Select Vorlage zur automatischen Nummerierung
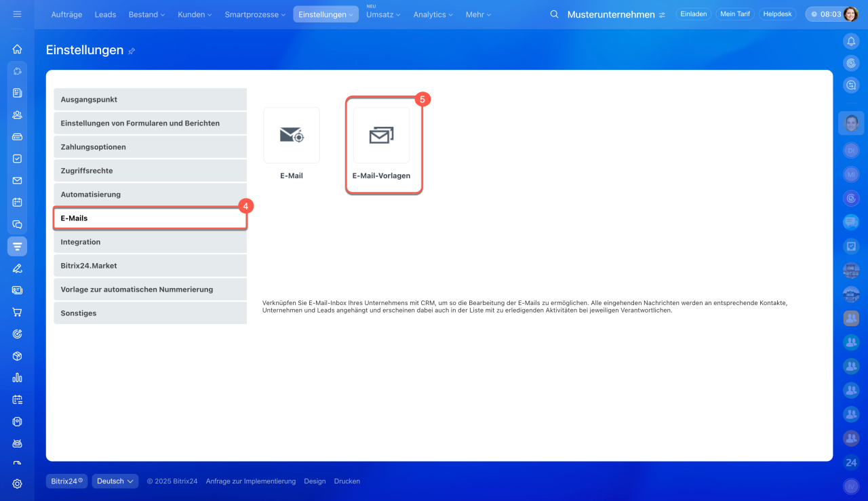The image size is (868, 501). [x=151, y=289]
